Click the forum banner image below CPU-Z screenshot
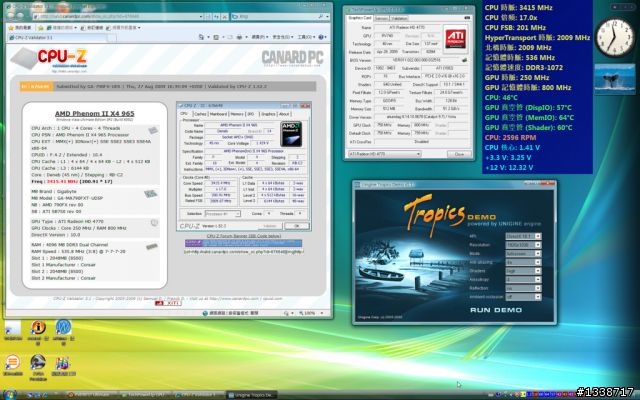 (x=244, y=243)
